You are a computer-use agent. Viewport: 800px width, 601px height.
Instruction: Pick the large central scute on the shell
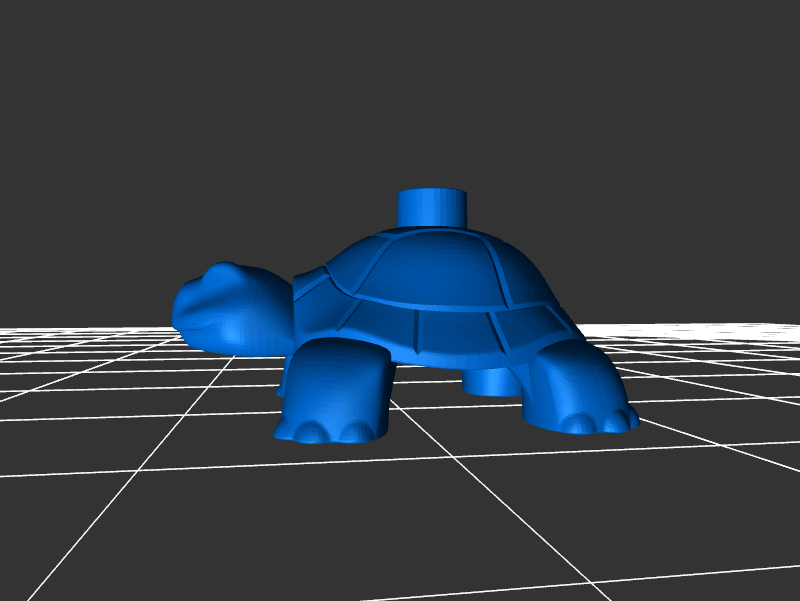(430, 268)
